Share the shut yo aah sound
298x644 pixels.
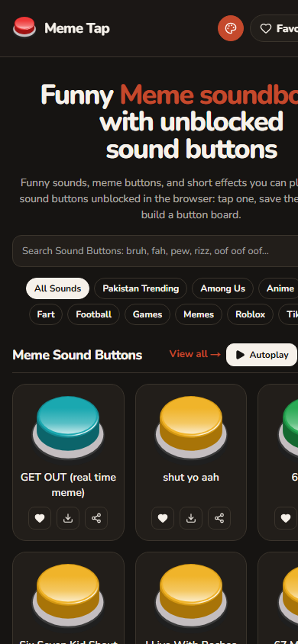(219, 518)
